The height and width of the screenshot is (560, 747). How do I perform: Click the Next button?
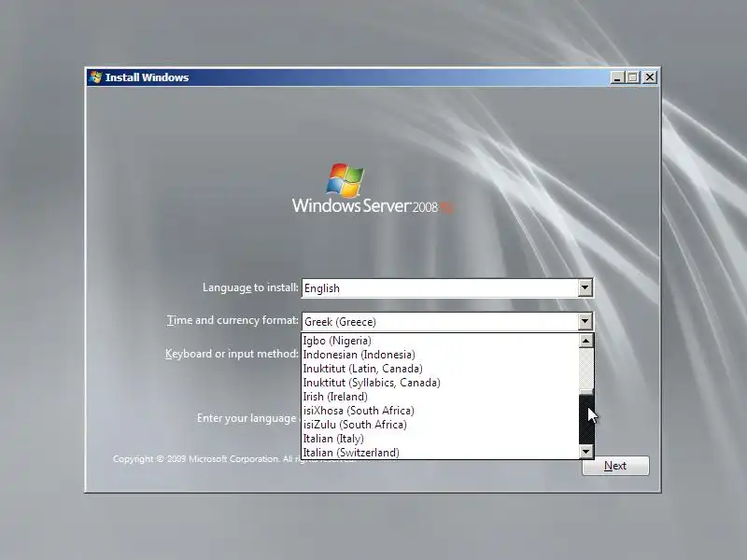click(x=615, y=466)
